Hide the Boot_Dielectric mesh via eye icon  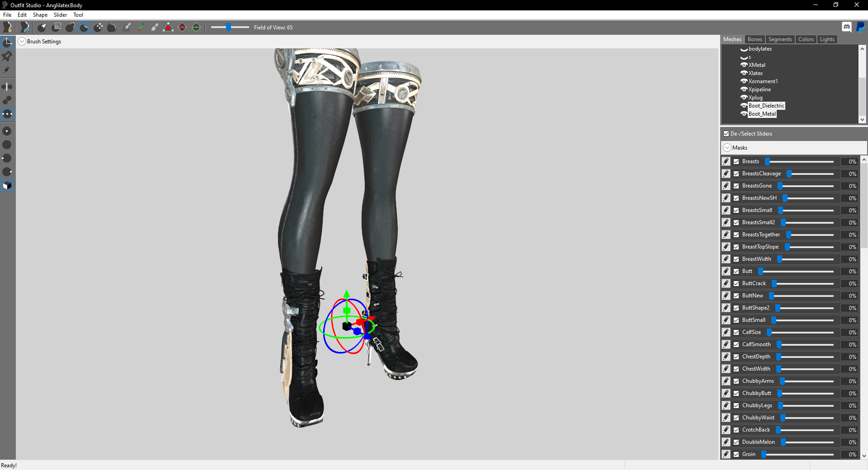(x=744, y=106)
